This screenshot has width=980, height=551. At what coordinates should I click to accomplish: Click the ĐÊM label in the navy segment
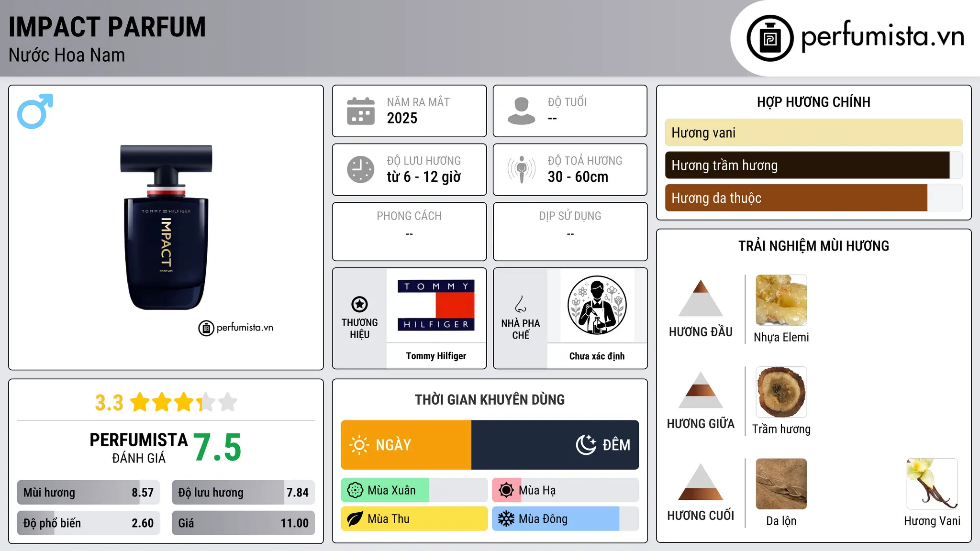[616, 445]
